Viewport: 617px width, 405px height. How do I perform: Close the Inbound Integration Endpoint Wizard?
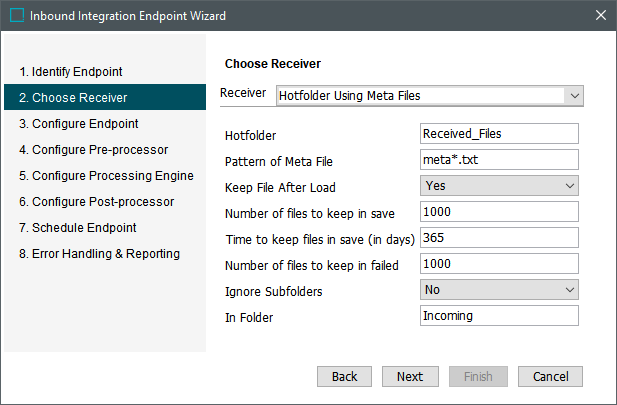600,15
